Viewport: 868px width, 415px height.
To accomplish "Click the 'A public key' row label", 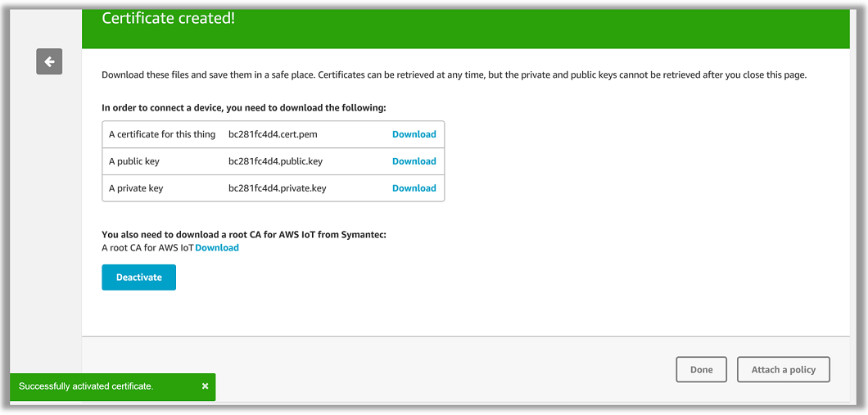I will (134, 161).
